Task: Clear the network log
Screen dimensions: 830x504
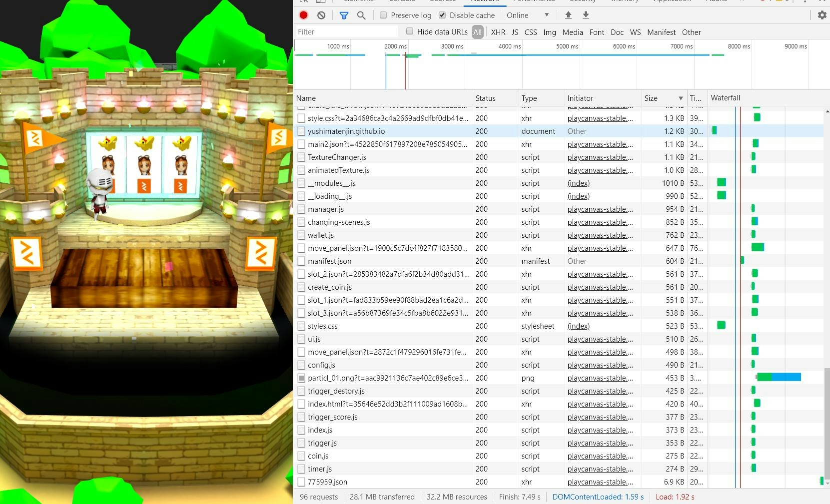Action: click(321, 15)
